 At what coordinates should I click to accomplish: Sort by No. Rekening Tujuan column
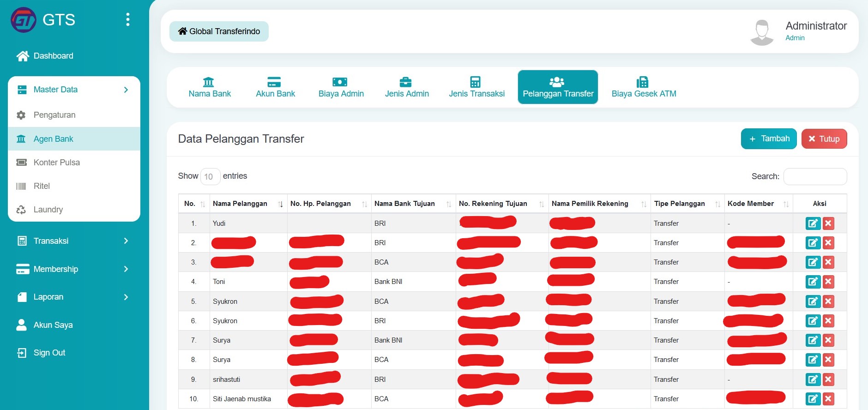pos(502,204)
